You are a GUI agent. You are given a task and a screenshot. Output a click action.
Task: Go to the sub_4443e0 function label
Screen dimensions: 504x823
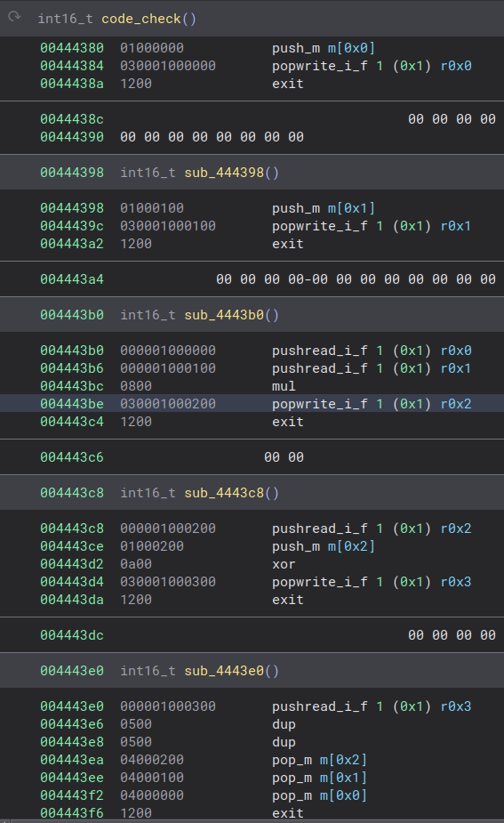pos(231,671)
